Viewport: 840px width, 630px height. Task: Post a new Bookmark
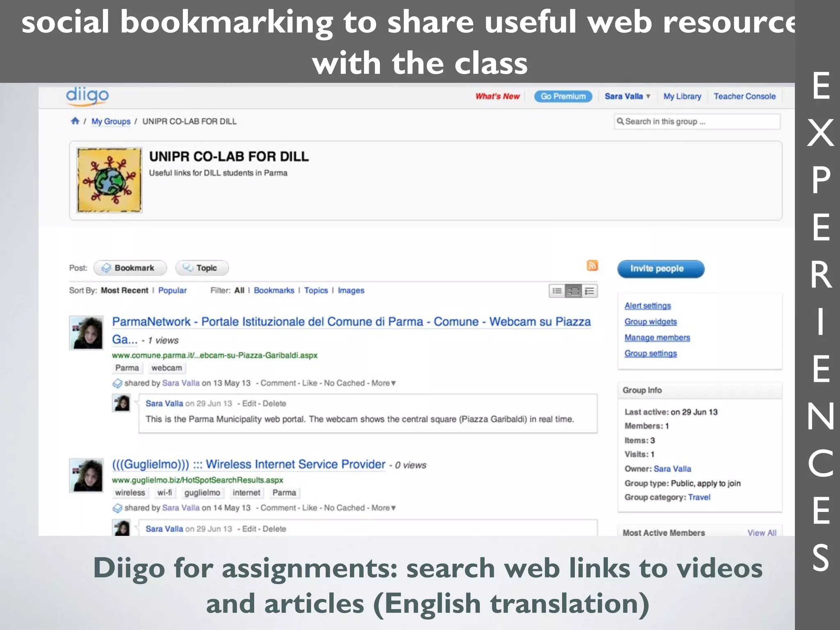(130, 268)
